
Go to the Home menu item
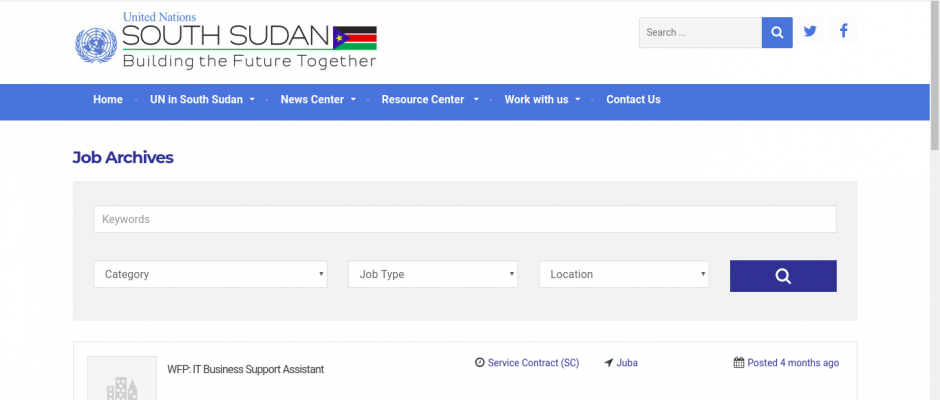108,100
